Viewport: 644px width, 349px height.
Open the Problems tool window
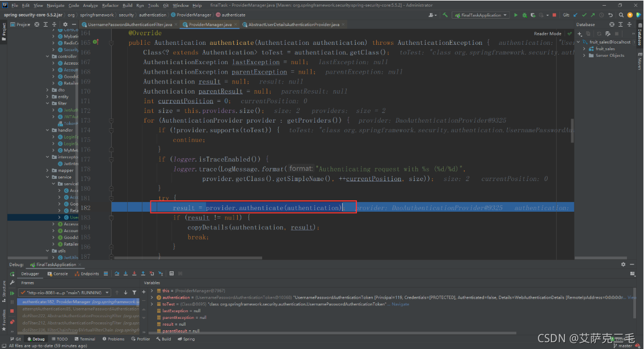(x=113, y=339)
